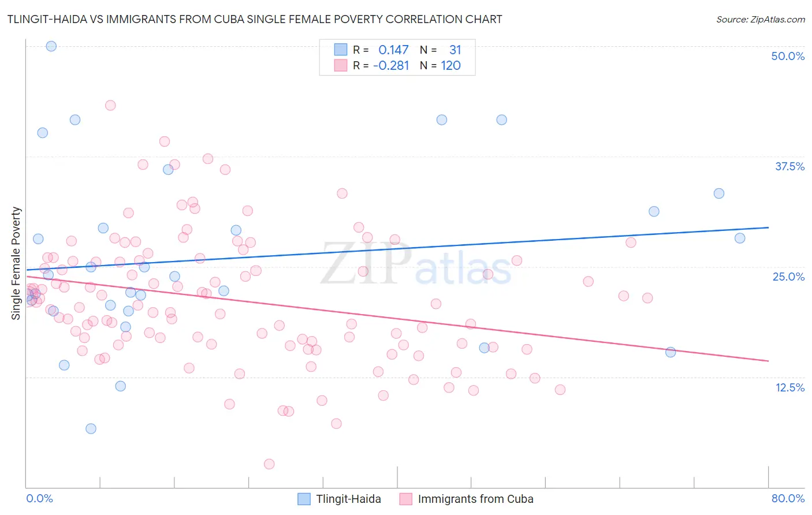Click the topmost blue data point near 50%
Image resolution: width=812 pixels, height=515 pixels.
[x=51, y=46]
